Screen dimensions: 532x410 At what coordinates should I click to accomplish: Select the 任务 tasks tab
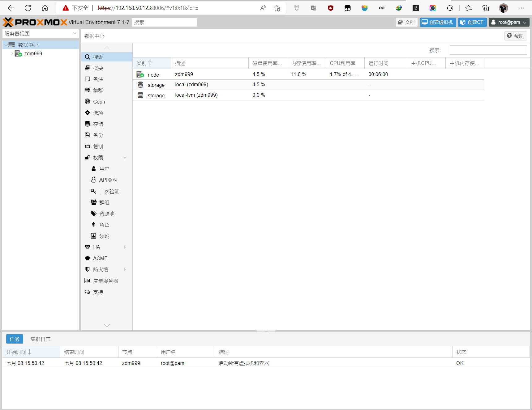click(x=15, y=339)
